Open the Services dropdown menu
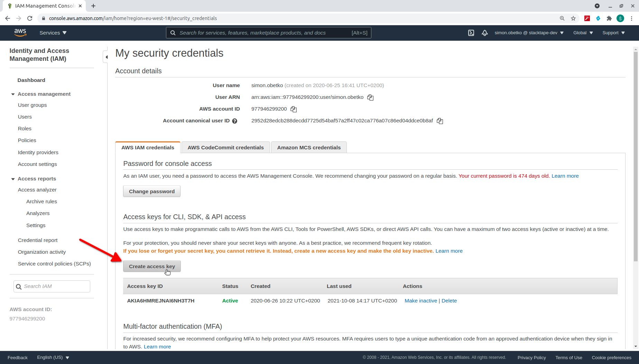 53,33
